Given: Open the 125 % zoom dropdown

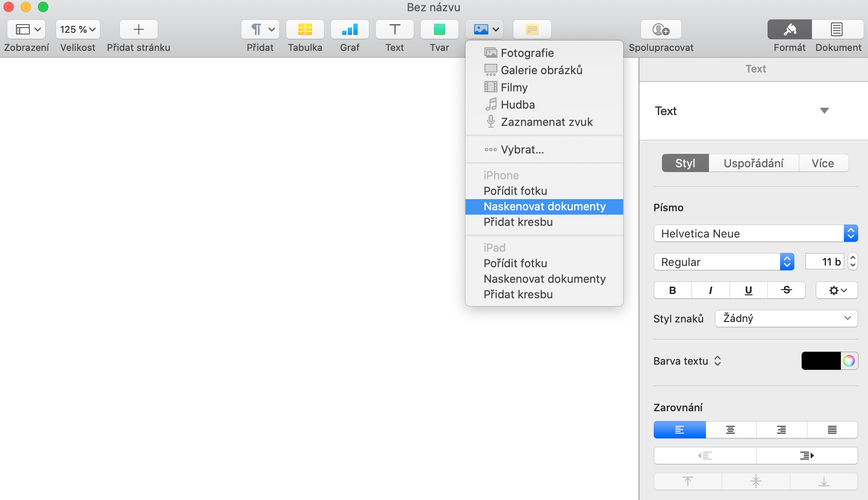Looking at the screenshot, I should (78, 29).
